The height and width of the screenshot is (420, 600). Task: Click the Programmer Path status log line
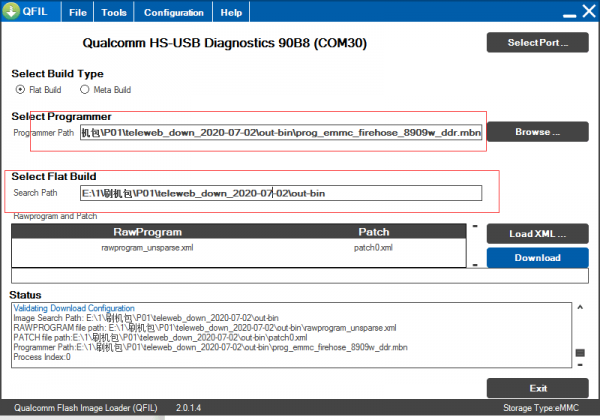coord(210,347)
